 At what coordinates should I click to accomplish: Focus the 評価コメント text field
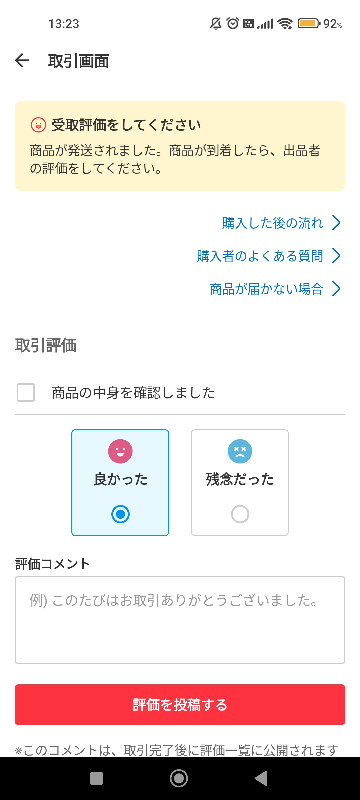tap(180, 620)
